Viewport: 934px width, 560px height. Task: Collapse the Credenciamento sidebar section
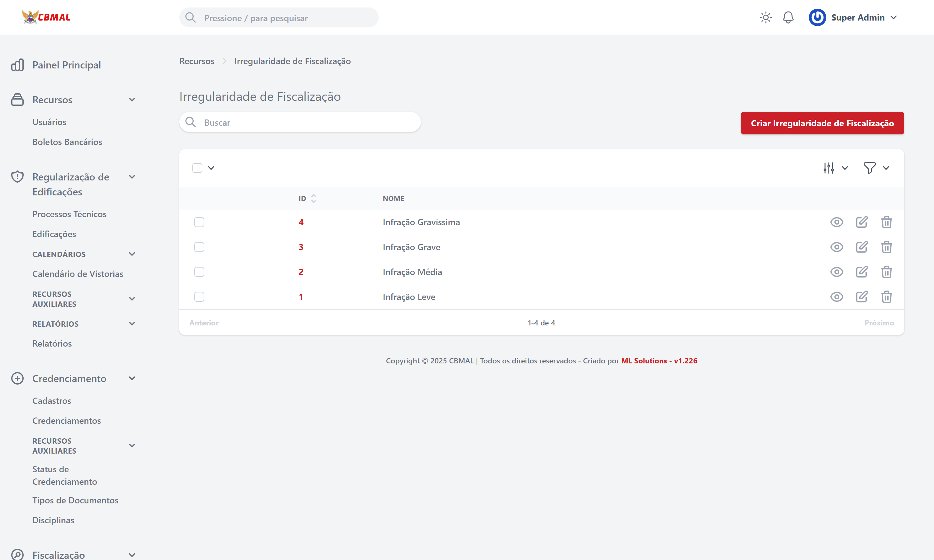point(132,379)
